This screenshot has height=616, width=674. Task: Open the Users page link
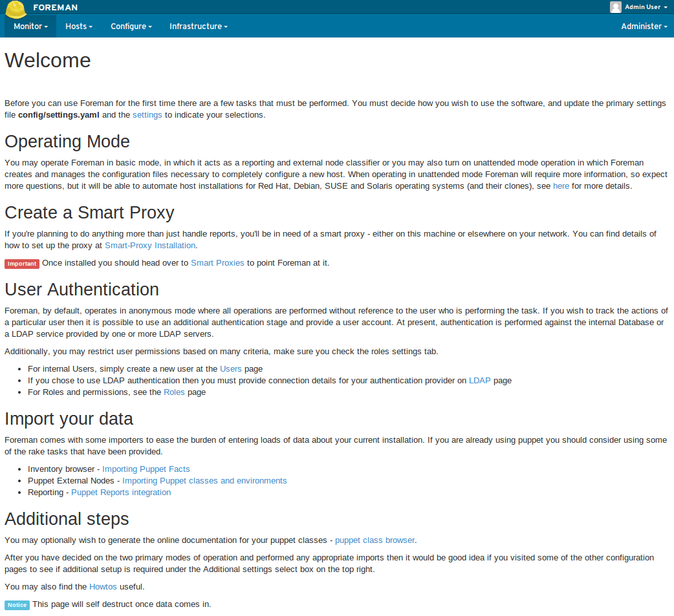[x=231, y=369]
